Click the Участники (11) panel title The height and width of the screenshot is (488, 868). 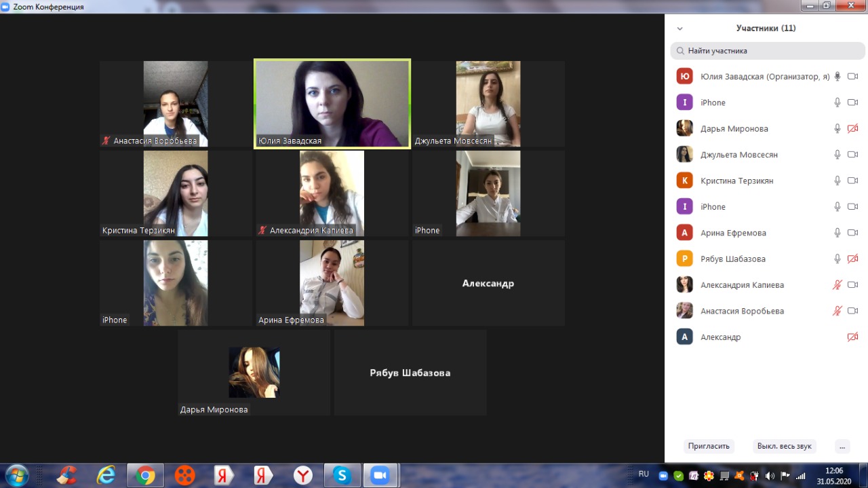point(766,29)
